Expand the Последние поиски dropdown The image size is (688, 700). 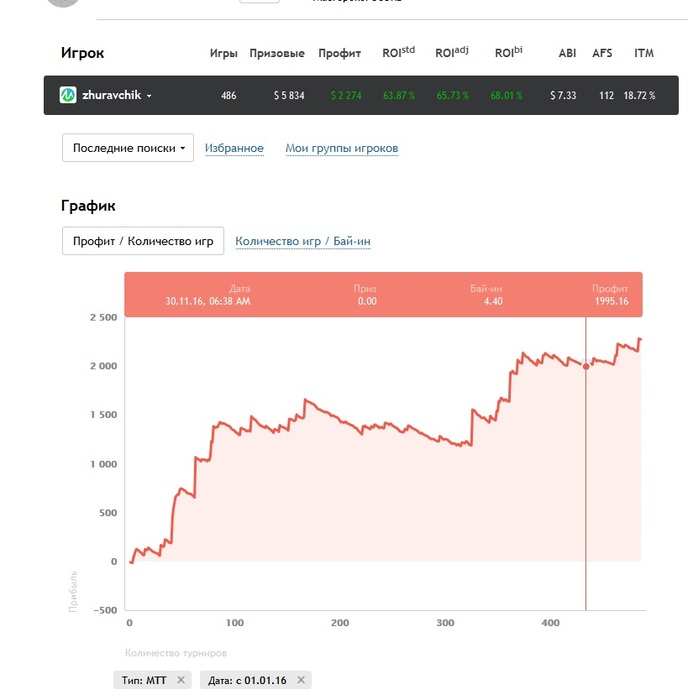[x=128, y=148]
